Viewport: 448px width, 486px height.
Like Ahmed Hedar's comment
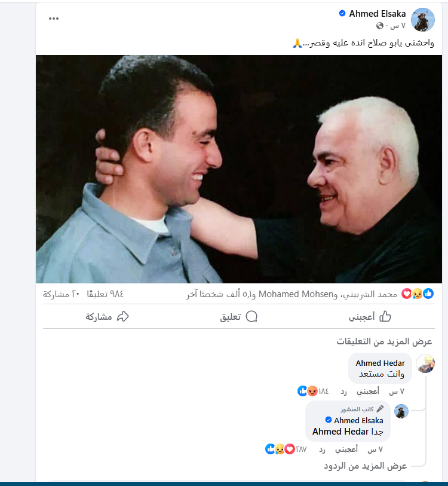point(368,392)
